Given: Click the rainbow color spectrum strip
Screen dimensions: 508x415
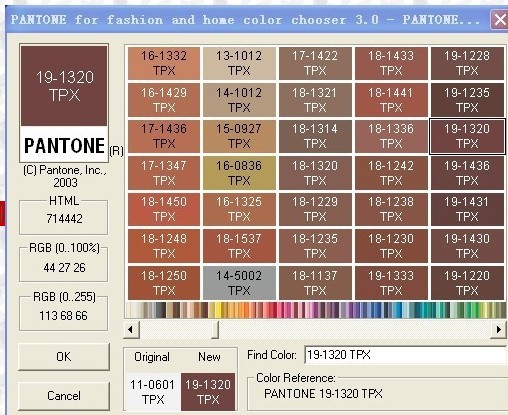Looking at the screenshot, I should [x=316, y=310].
